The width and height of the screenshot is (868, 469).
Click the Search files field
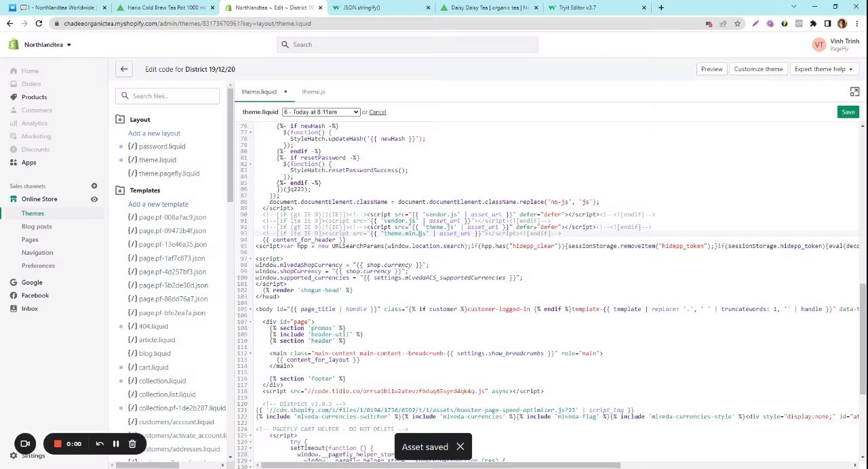[x=167, y=96]
